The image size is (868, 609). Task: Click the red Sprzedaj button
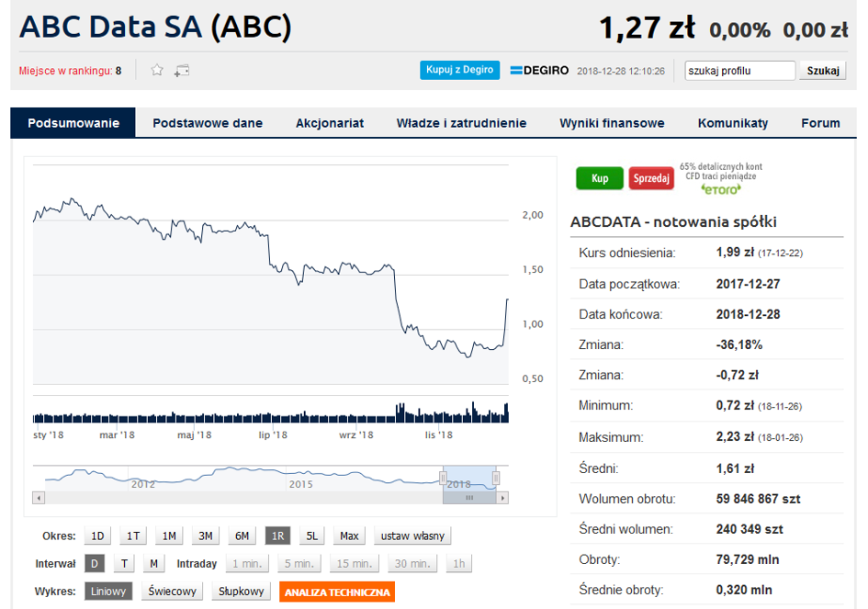[x=651, y=178]
